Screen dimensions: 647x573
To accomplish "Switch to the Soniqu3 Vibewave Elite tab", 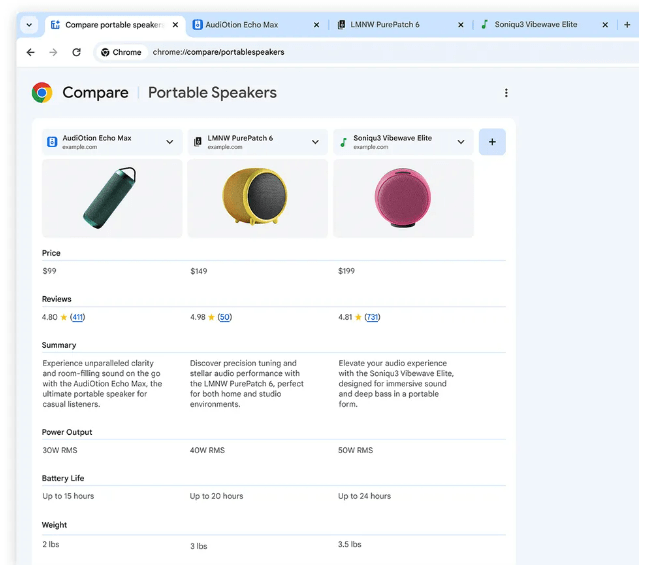I will coord(545,25).
